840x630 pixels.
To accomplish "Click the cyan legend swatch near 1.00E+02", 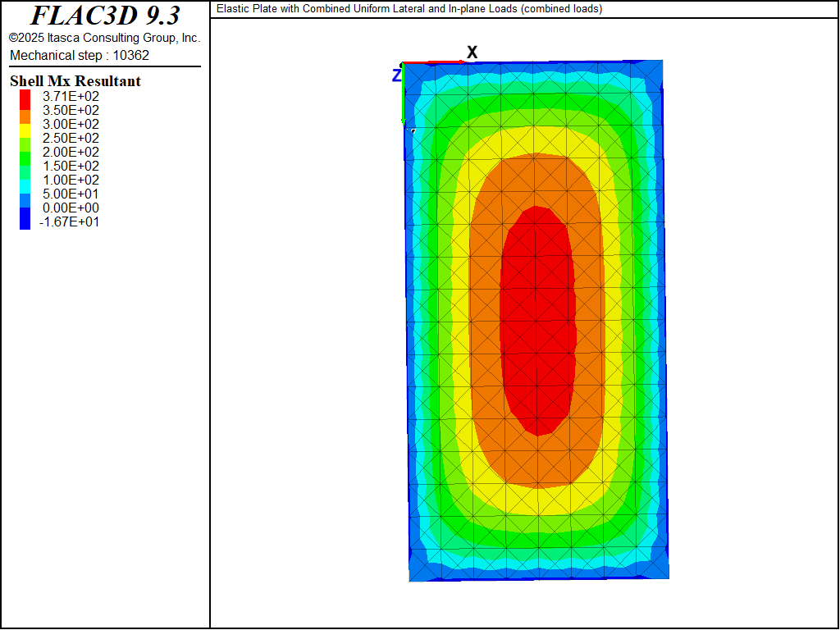I will tap(25, 180).
